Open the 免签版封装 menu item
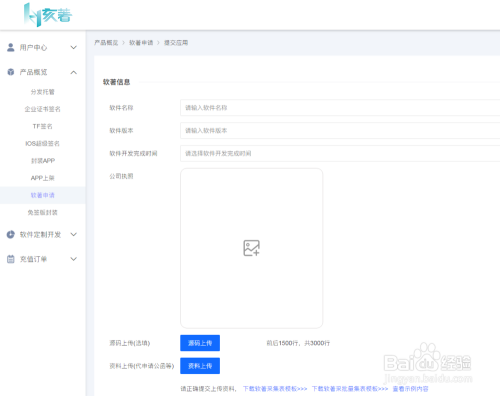Viewport: 500px width, 396px height. (x=43, y=212)
